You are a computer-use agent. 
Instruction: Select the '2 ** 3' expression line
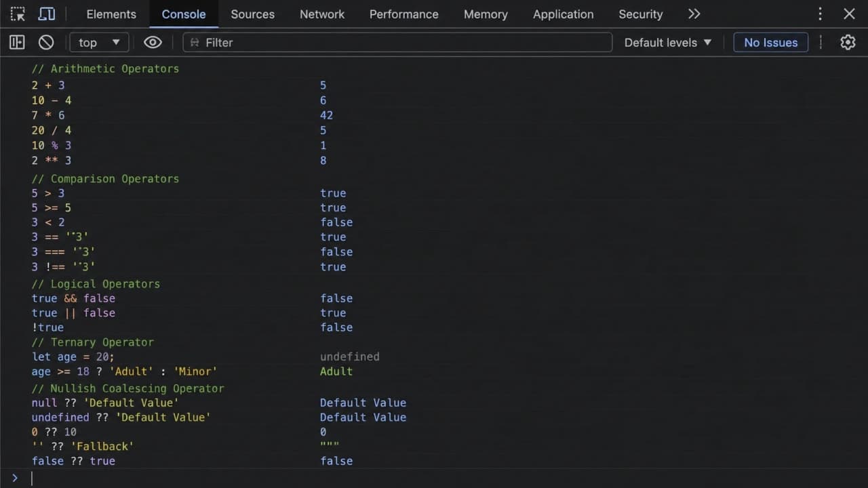tap(52, 160)
